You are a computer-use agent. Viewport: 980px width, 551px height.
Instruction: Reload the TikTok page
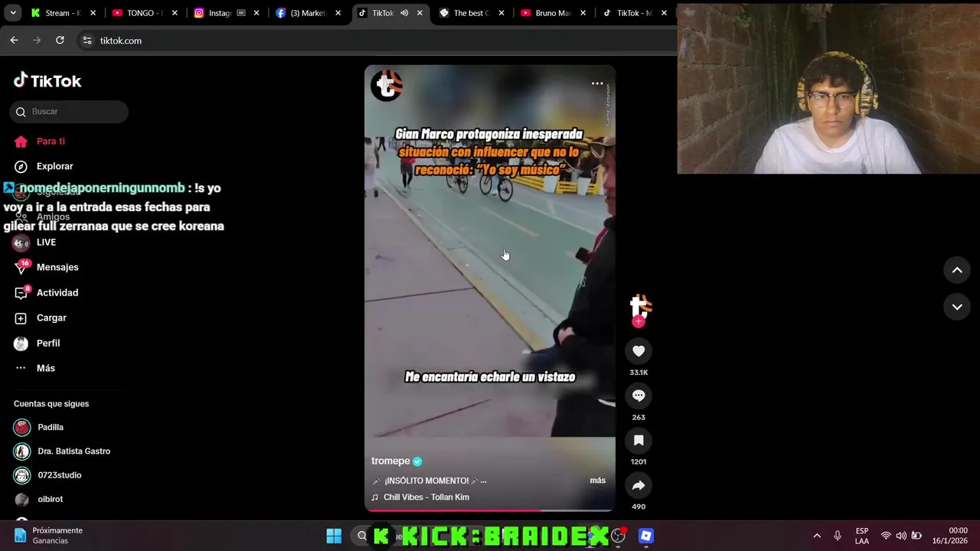tap(60, 41)
